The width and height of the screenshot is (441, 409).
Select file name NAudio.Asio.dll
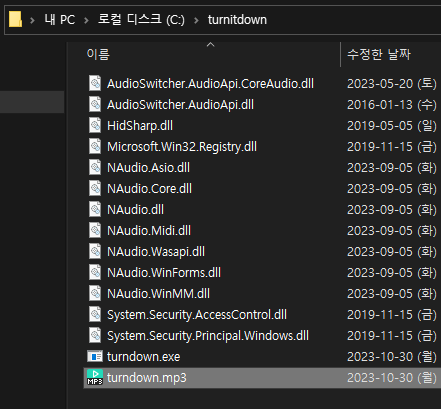click(148, 168)
